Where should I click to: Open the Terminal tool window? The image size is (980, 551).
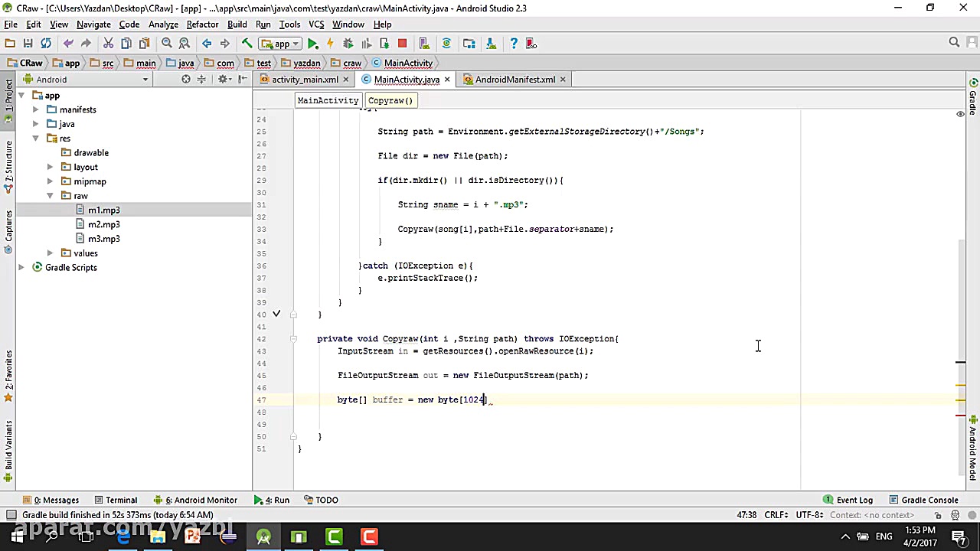120,500
